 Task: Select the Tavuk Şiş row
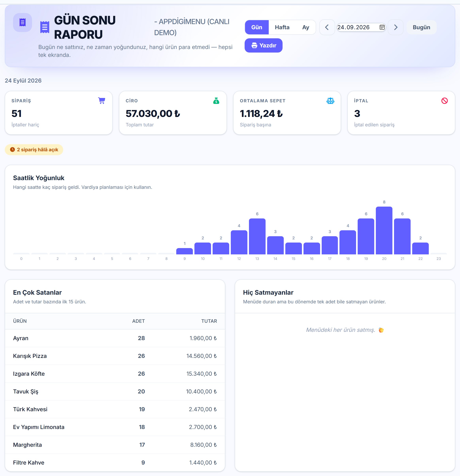tap(115, 391)
